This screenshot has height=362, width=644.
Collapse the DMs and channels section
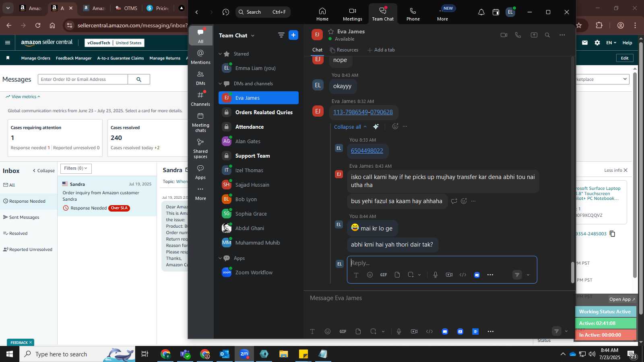tap(220, 84)
